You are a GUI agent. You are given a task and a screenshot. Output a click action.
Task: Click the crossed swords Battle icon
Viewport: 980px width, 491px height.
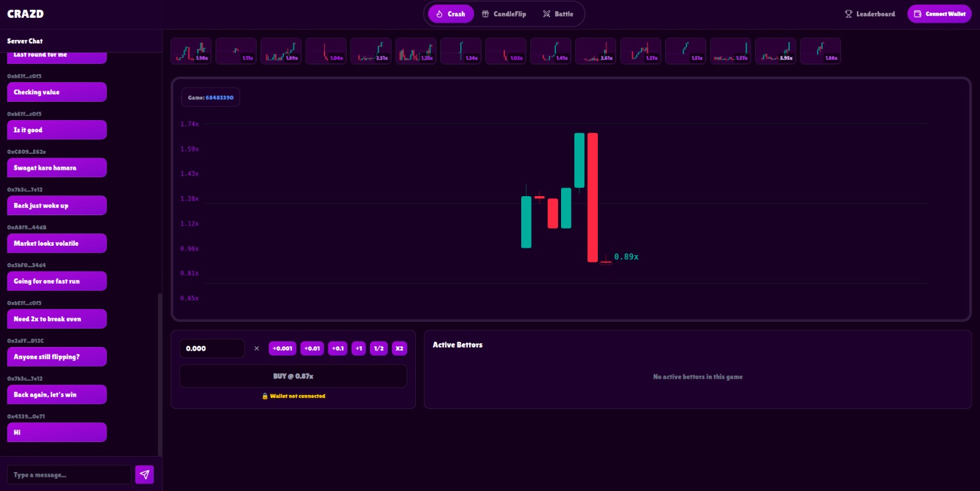pyautogui.click(x=546, y=14)
